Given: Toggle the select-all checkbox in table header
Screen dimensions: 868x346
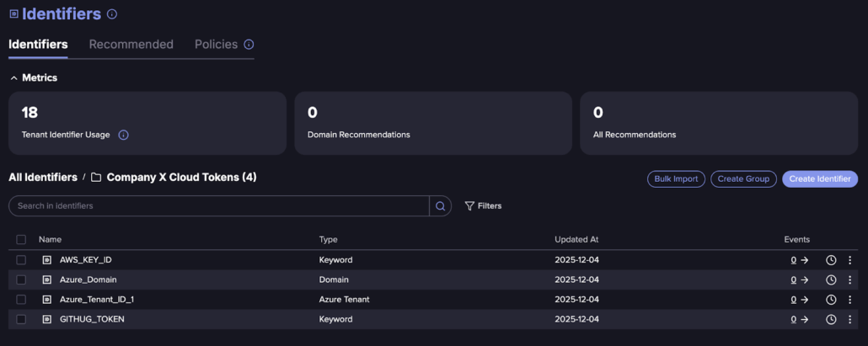Looking at the screenshot, I should tap(21, 240).
